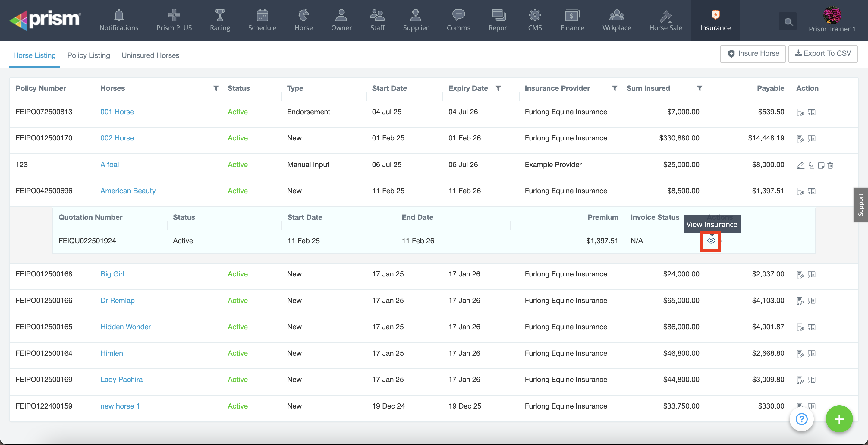Open filter on Insurance Provider column
Image resolution: width=868 pixels, height=445 pixels.
coord(615,88)
